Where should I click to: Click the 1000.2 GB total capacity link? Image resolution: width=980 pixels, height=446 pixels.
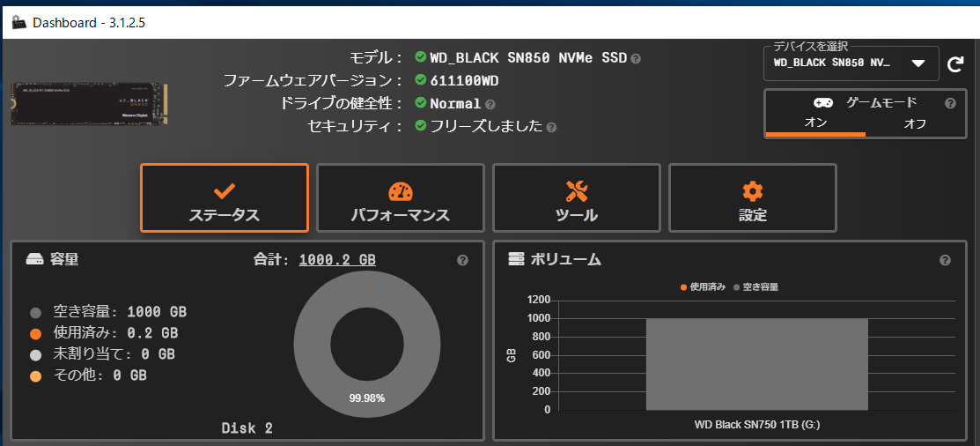click(337, 260)
